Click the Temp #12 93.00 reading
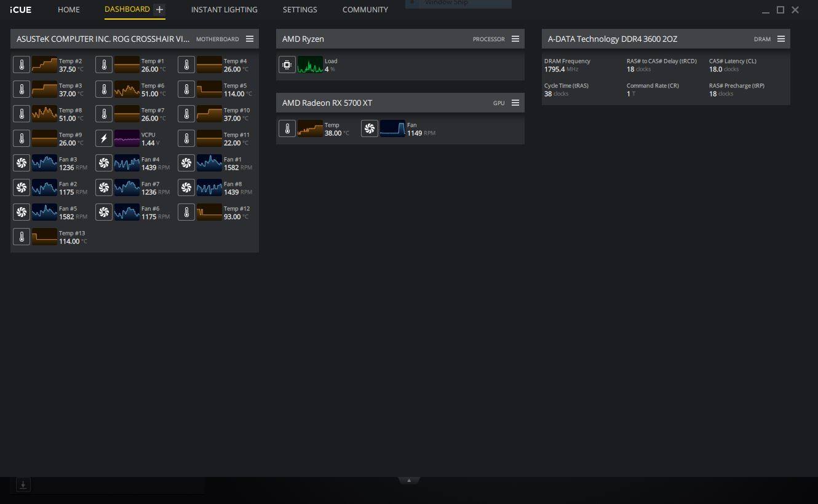 [x=236, y=217]
